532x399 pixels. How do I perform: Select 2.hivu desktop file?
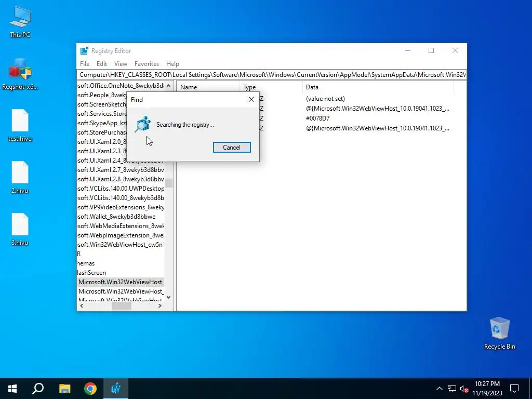pyautogui.click(x=20, y=178)
